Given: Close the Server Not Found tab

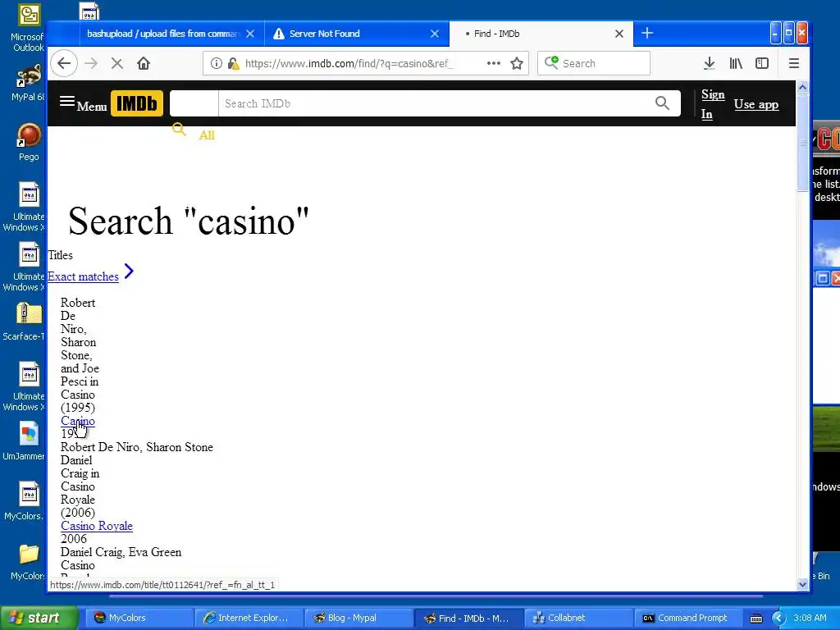Looking at the screenshot, I should tap(435, 33).
